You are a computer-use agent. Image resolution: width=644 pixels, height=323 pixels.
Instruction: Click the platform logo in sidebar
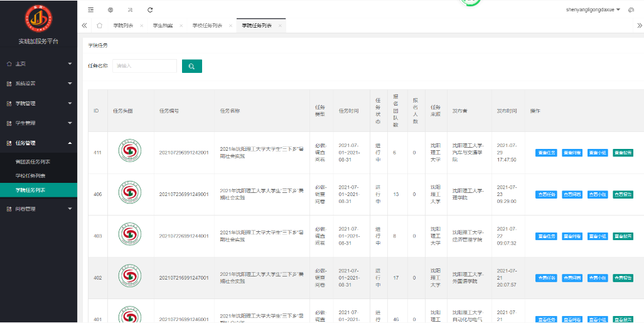tap(38, 18)
